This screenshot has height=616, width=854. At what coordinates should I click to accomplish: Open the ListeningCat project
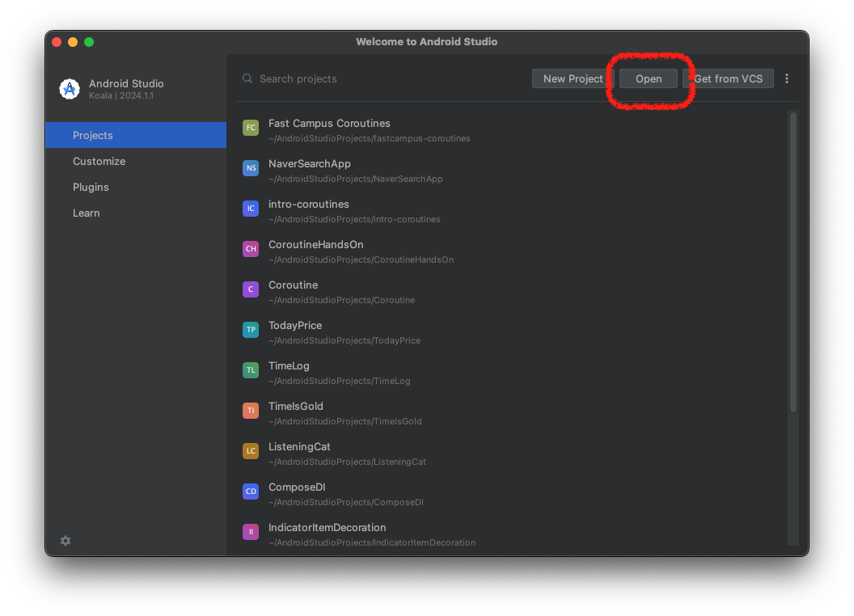(x=299, y=446)
